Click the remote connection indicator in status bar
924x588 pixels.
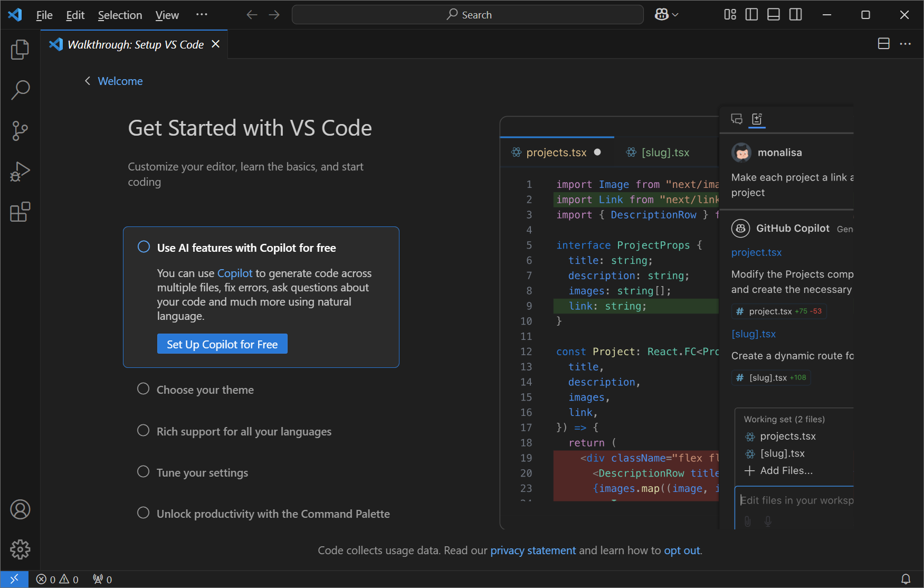point(14,578)
